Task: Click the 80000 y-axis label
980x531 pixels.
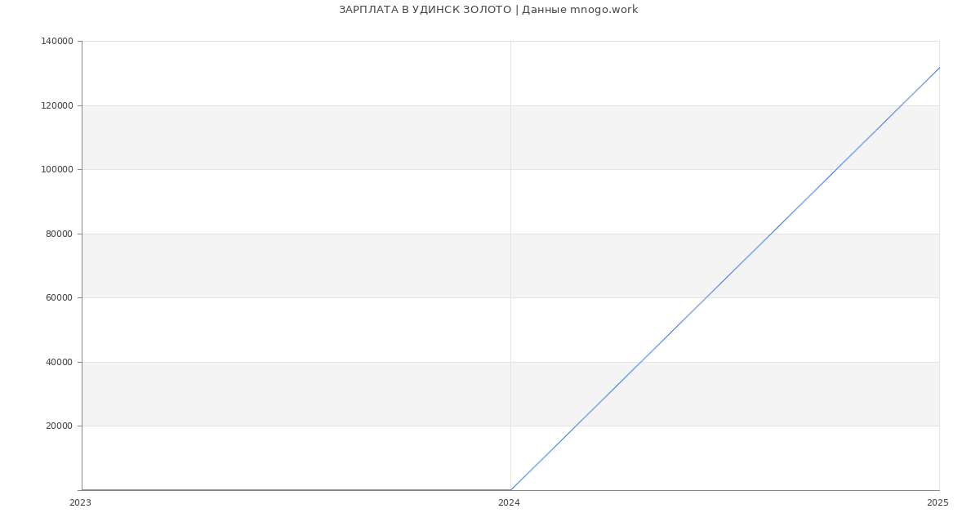Action: pos(59,234)
